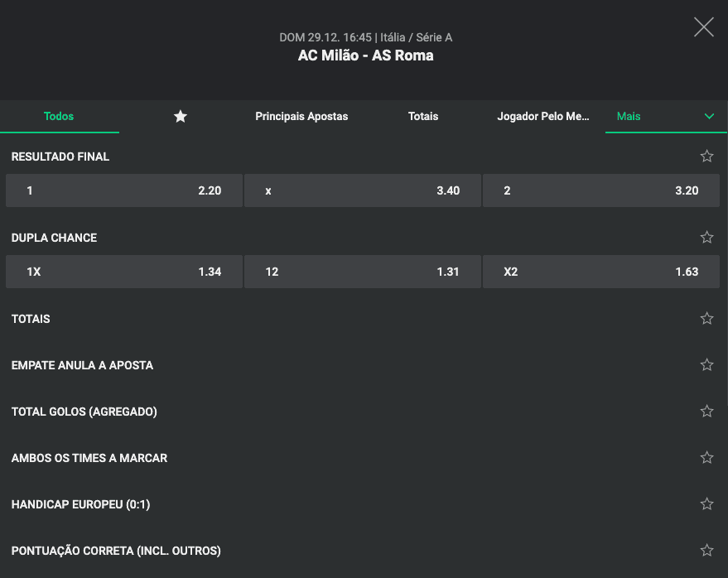Switch to Principais Apostas tab
This screenshot has height=578, width=728.
click(x=301, y=116)
